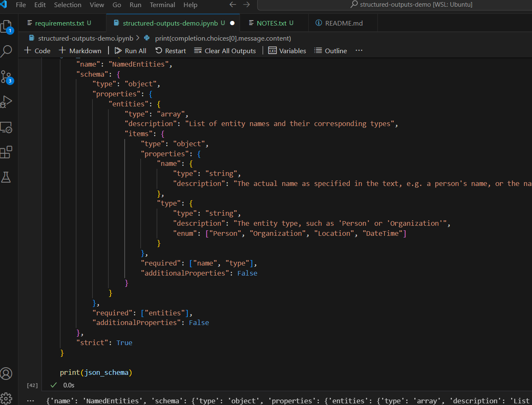The width and height of the screenshot is (532, 405).
Task: Open the Remote Explorer view
Action: point(7,127)
